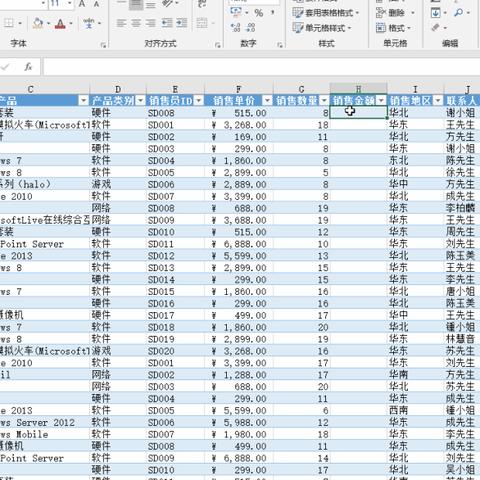The width and height of the screenshot is (480, 480).
Task: Open the 销售单价 filter dropdown
Action: coord(267,101)
